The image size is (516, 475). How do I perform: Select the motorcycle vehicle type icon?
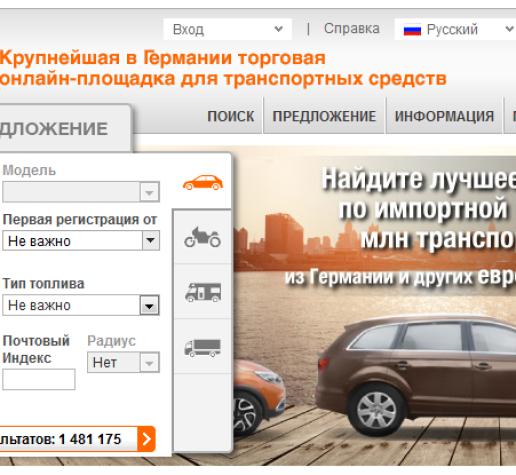click(203, 237)
